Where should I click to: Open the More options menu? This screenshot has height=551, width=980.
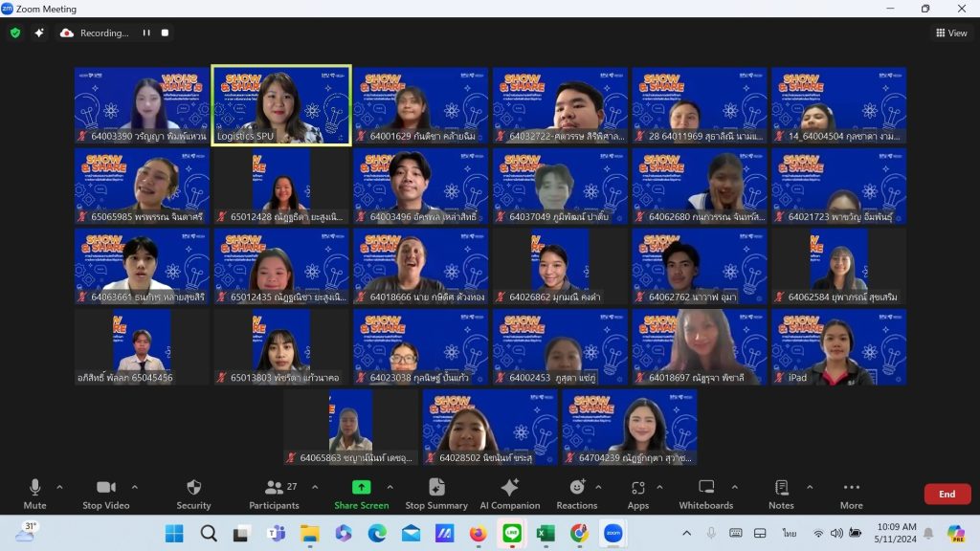(x=851, y=495)
